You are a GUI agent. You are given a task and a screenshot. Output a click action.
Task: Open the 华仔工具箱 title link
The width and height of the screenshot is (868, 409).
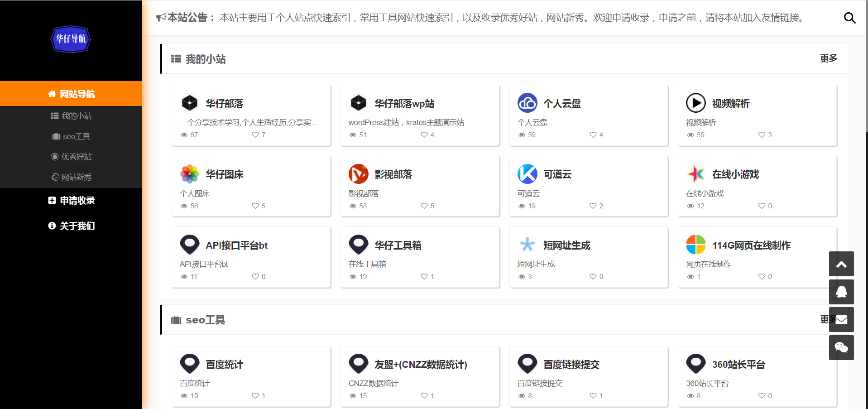[398, 245]
